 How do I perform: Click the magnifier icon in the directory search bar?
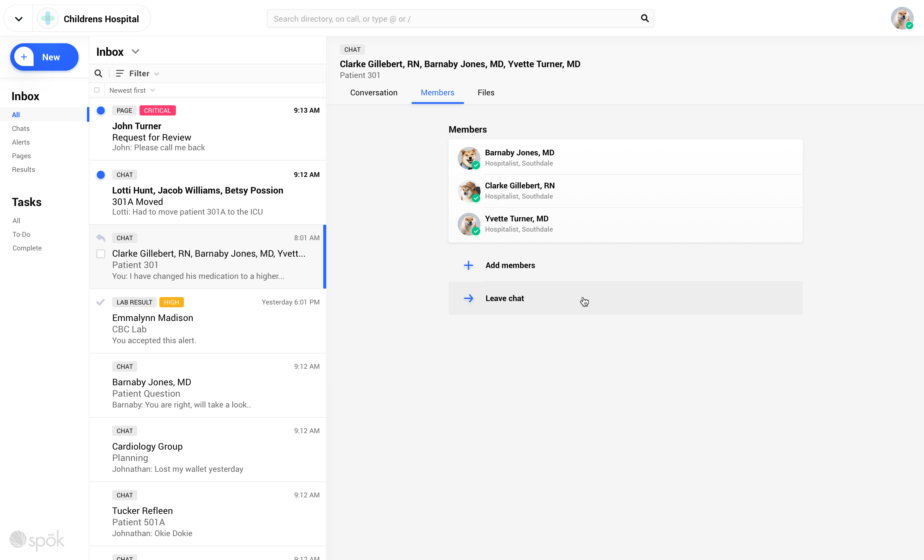(645, 18)
